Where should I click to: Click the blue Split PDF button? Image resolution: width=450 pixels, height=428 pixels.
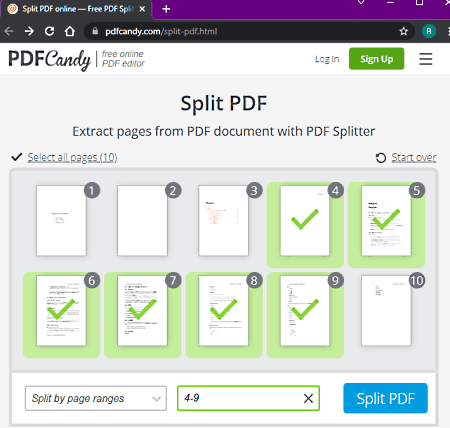[x=386, y=398]
